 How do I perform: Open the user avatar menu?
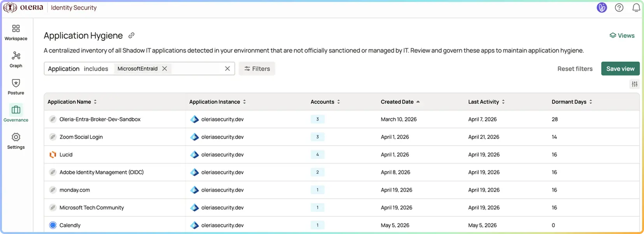602,7
